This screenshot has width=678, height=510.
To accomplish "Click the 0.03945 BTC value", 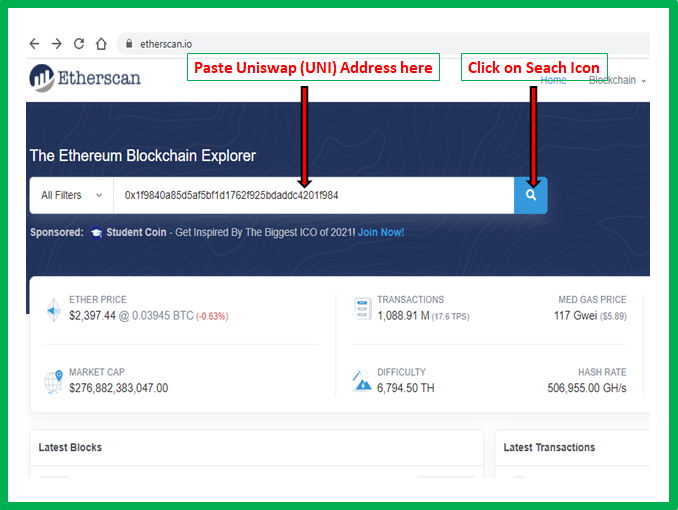I will point(163,316).
